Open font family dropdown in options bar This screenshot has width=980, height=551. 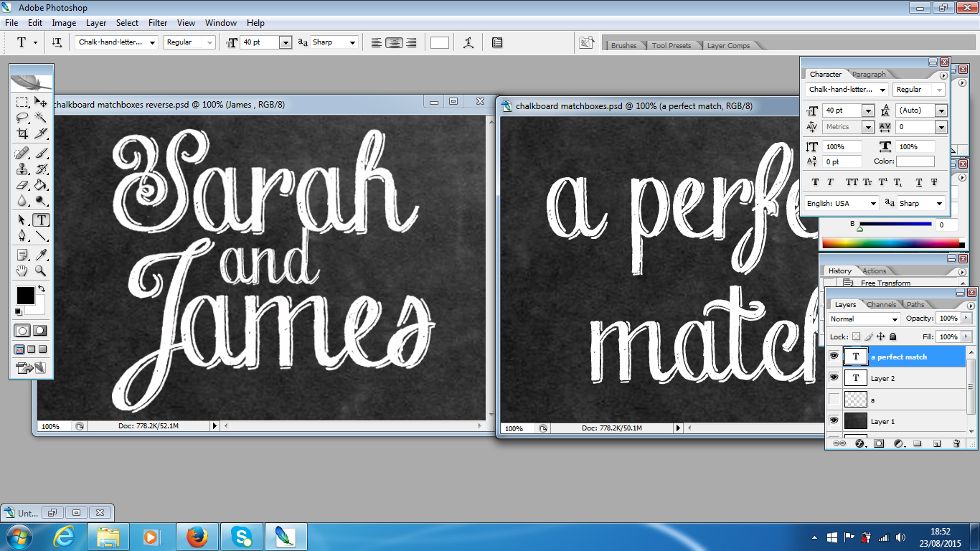[152, 42]
